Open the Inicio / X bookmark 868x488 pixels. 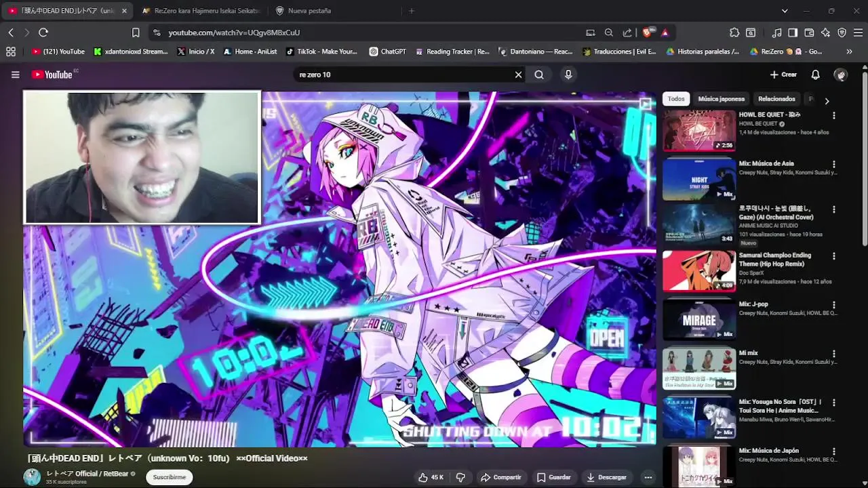point(196,52)
